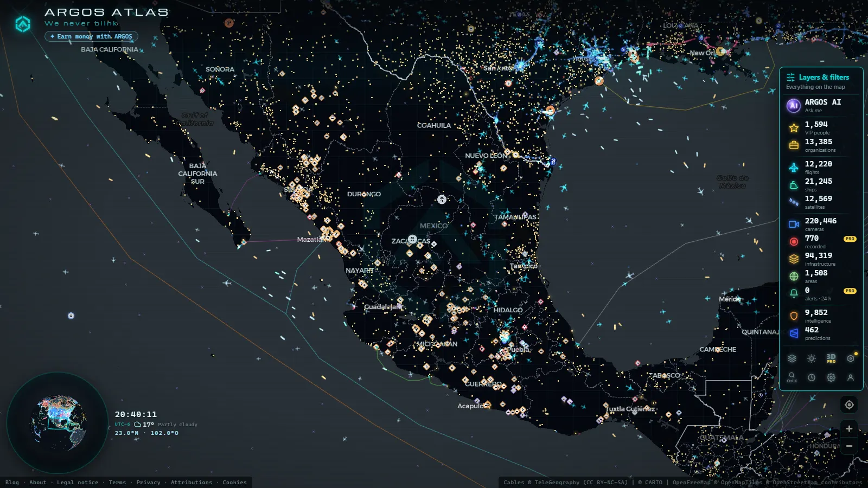
Task: Click the PRO badge beside alerts
Action: coord(850,291)
